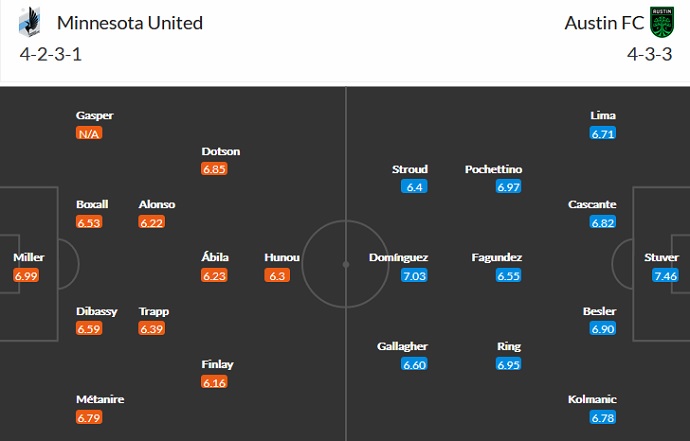Click the Austin FC team crest icon
The width and height of the screenshot is (690, 441).
pos(662,22)
